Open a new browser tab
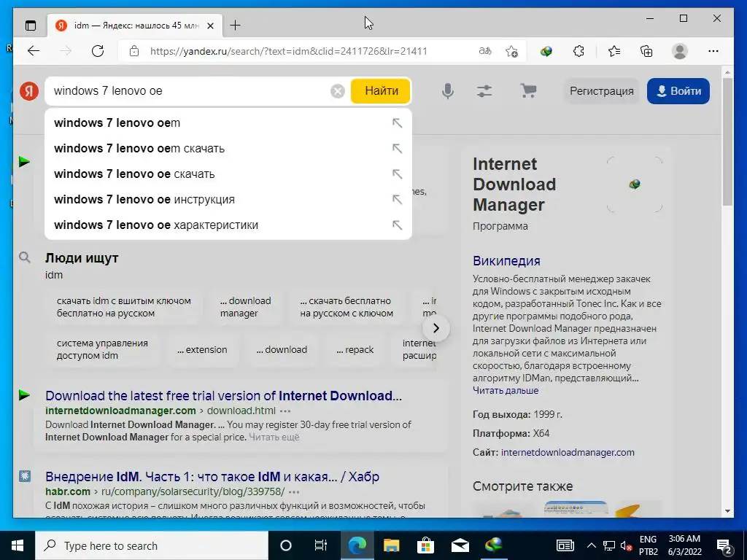 235,26
